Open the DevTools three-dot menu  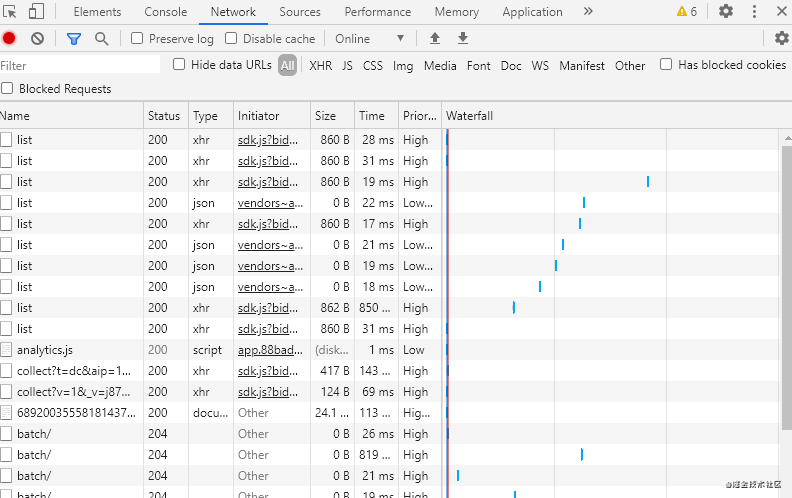tap(754, 11)
